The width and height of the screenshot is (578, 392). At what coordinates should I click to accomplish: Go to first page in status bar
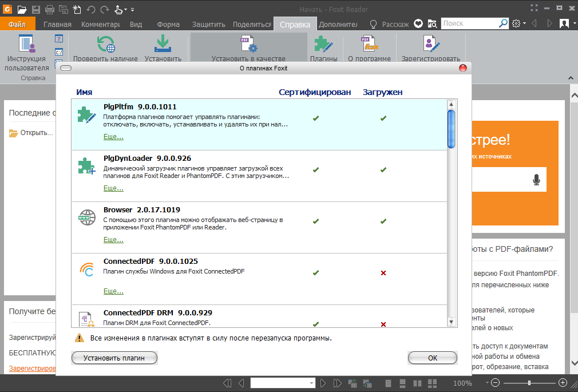click(227, 383)
